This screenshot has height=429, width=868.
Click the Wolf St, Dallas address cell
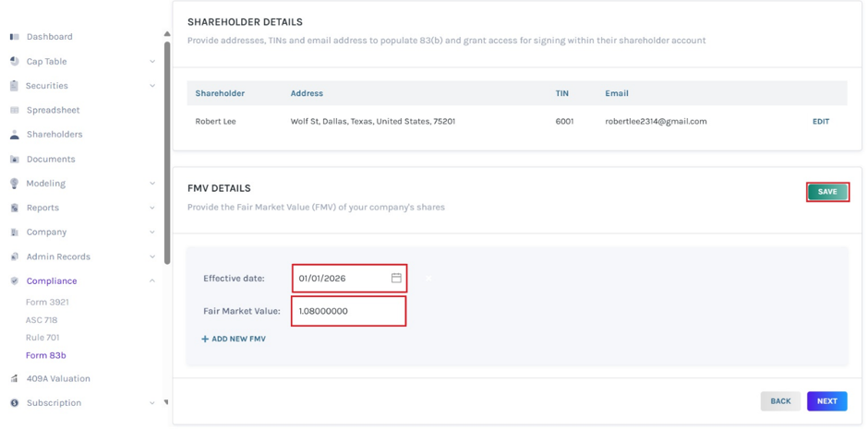coord(373,122)
